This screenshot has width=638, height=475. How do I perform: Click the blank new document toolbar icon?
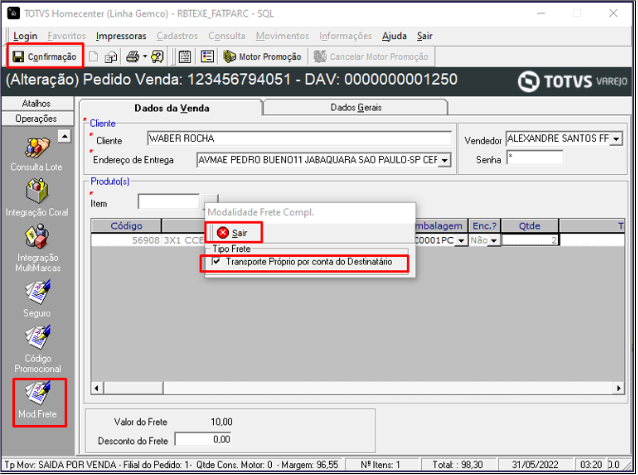click(93, 57)
